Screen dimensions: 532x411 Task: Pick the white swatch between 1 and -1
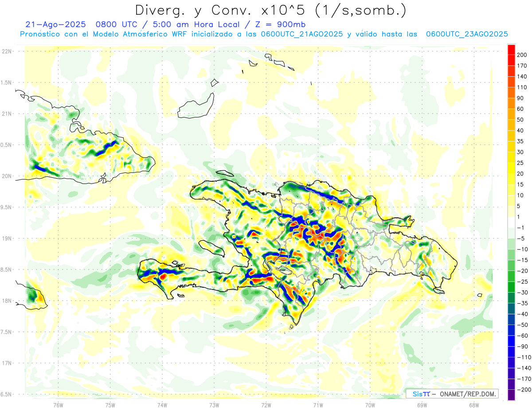(x=511, y=222)
